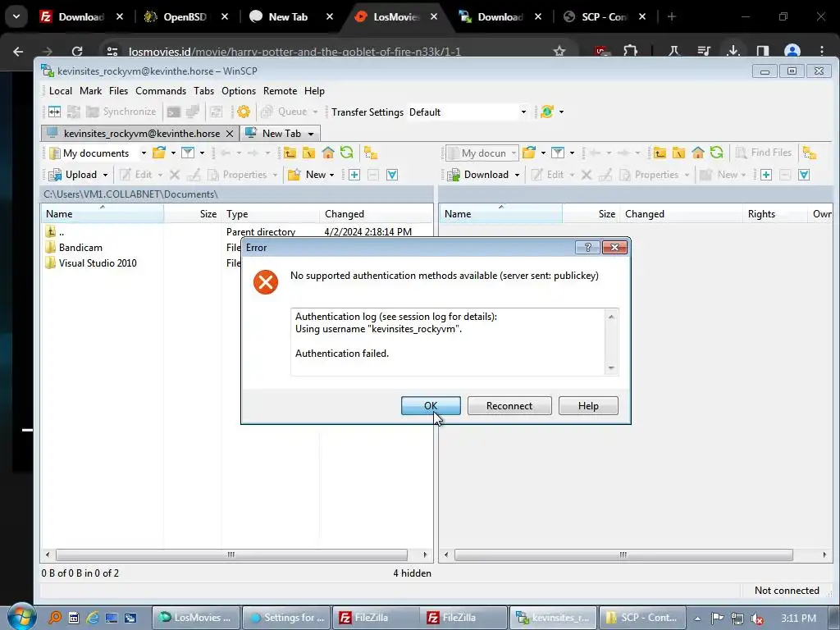Click the Download button
The image size is (840, 630).
pyautogui.click(x=478, y=175)
